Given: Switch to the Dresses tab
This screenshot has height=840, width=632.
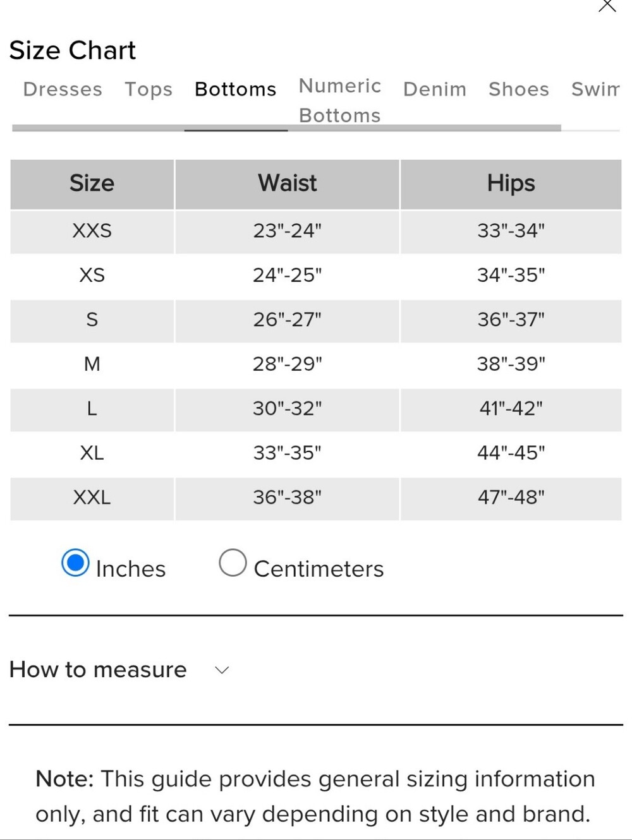Looking at the screenshot, I should click(63, 90).
